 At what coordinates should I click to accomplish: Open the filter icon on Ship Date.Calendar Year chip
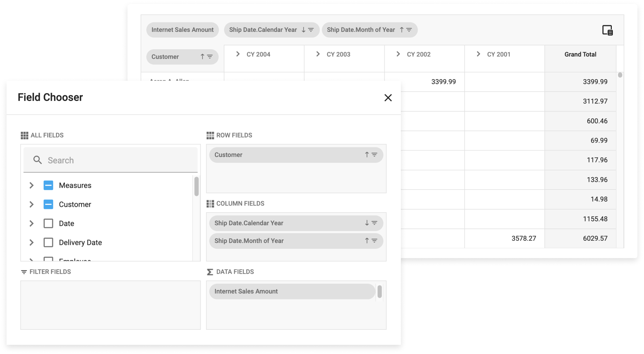(311, 30)
